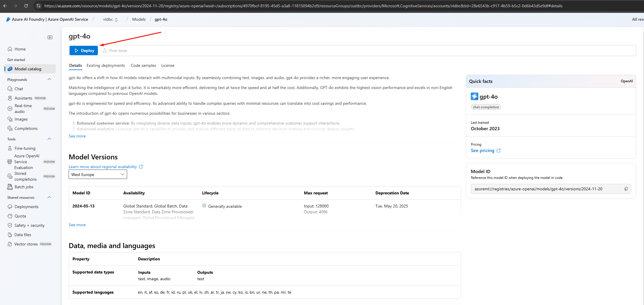The width and height of the screenshot is (644, 305).
Task: Open Safety + security menu item
Action: (x=30, y=225)
